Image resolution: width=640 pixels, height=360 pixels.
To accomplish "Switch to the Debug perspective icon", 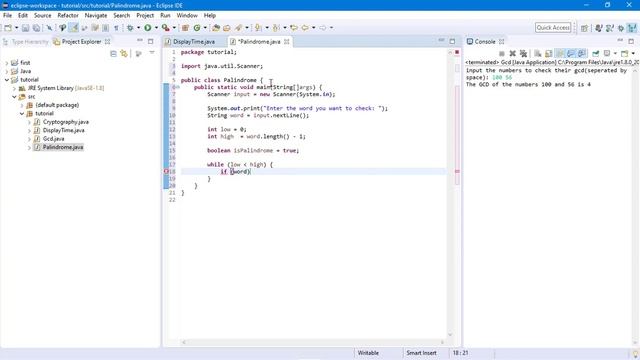I will (621, 28).
